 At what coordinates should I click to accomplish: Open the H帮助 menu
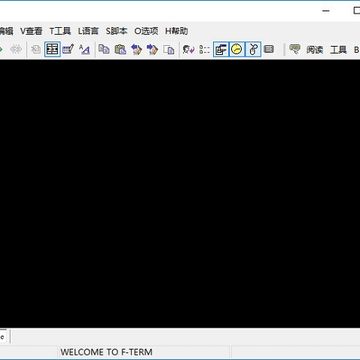(176, 31)
